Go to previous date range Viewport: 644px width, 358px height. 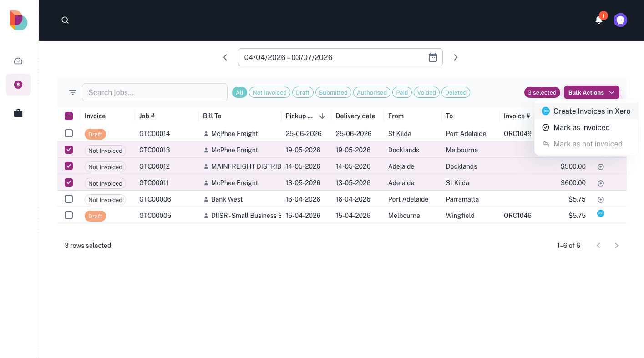[225, 57]
